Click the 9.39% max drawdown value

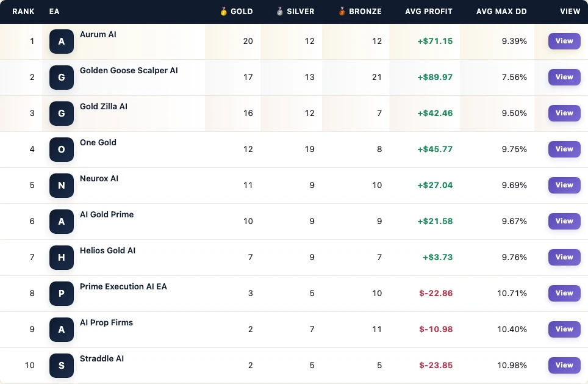coord(514,42)
